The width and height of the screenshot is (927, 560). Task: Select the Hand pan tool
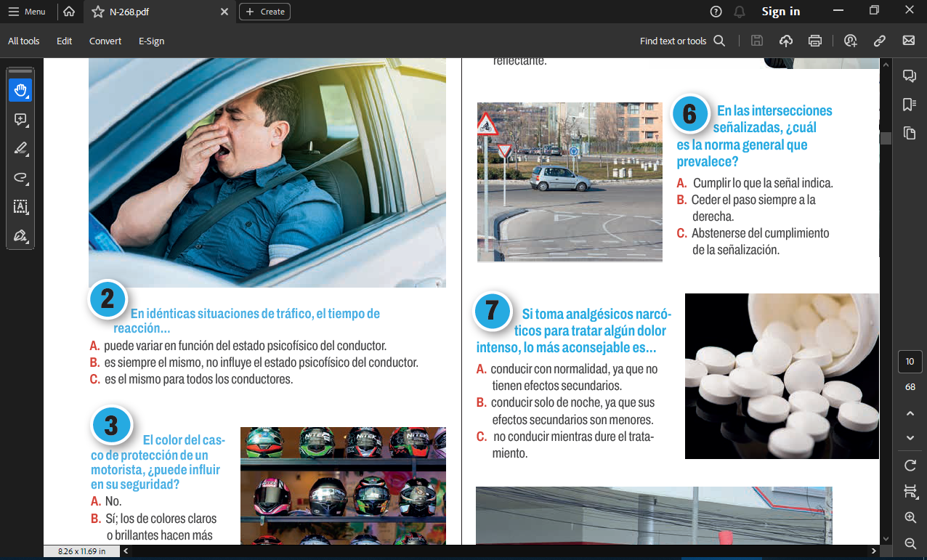[20, 90]
